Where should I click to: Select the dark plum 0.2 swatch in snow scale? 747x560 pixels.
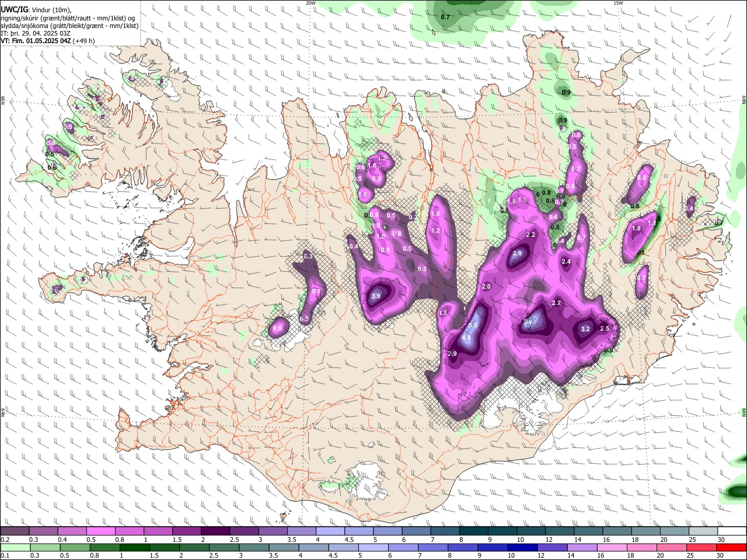(x=15, y=531)
